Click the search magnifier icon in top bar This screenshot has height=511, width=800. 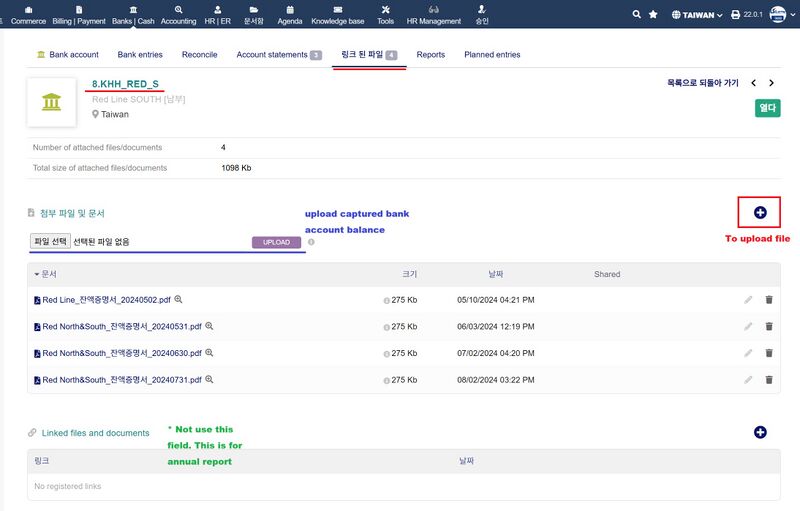click(637, 14)
